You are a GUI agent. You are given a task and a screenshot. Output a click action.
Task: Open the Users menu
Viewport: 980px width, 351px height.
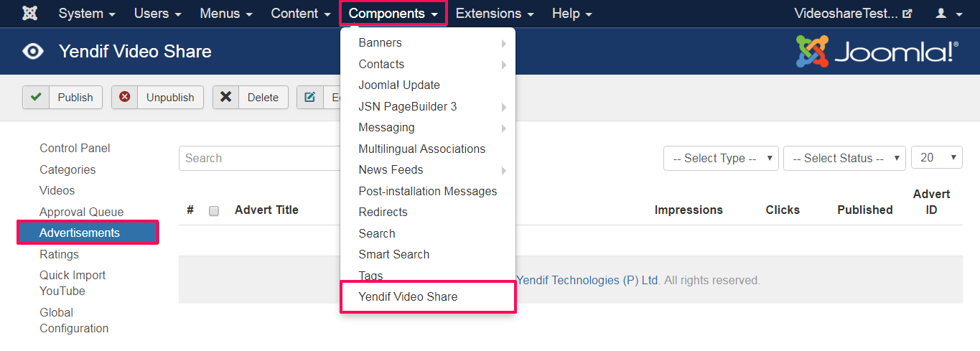click(158, 14)
